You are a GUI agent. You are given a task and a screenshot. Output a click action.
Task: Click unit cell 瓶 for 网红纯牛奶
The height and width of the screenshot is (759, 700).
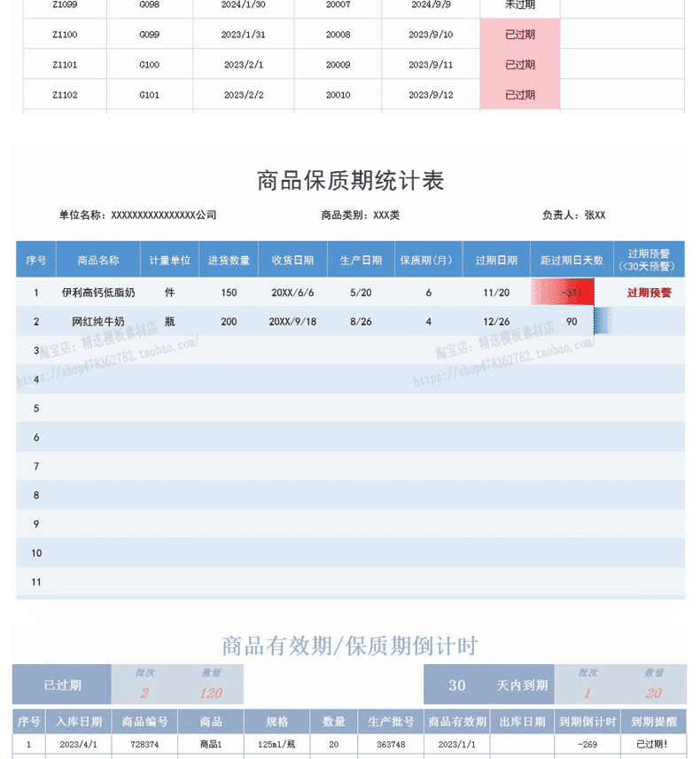(x=170, y=321)
